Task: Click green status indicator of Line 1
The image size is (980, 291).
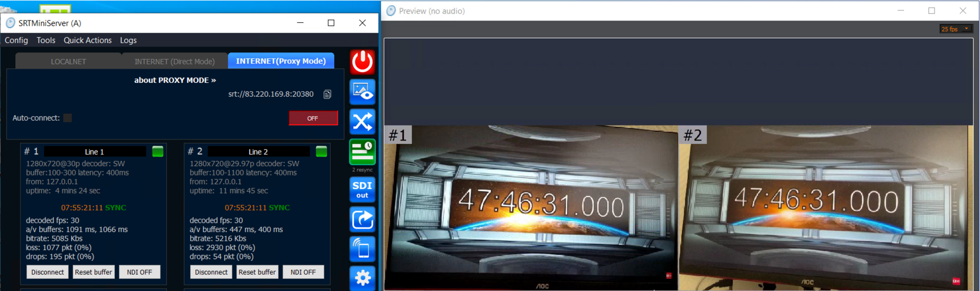Action: point(157,152)
